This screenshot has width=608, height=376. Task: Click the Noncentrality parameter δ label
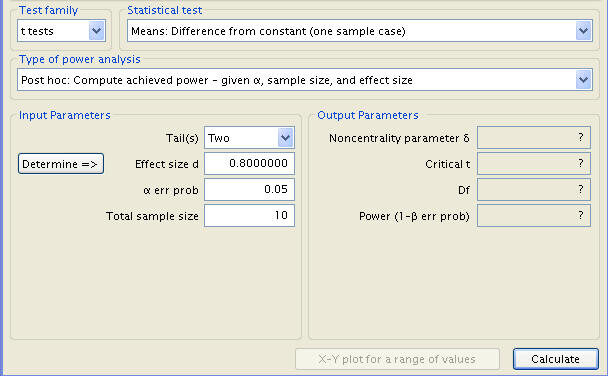[x=399, y=138]
